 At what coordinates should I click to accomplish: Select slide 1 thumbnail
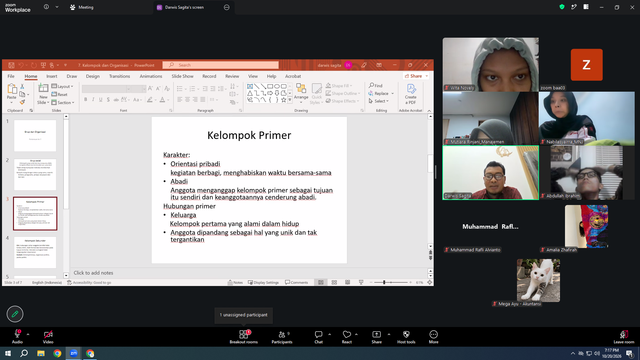(x=35, y=136)
